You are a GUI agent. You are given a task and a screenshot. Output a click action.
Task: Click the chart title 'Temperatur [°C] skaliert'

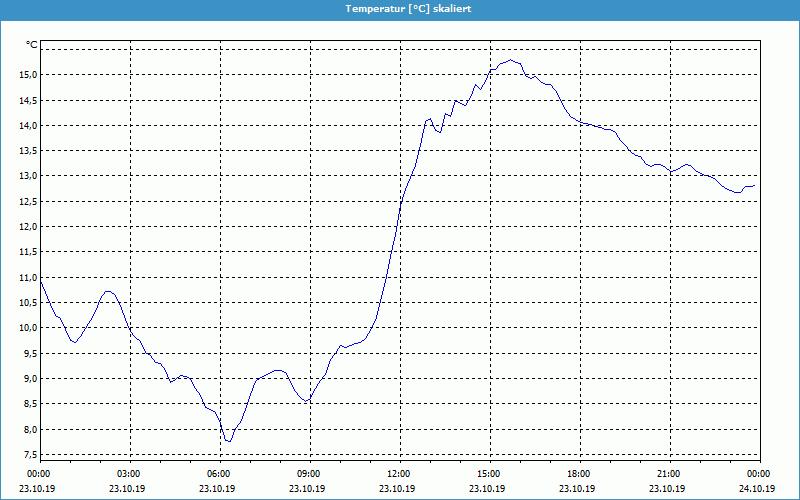(408, 8)
